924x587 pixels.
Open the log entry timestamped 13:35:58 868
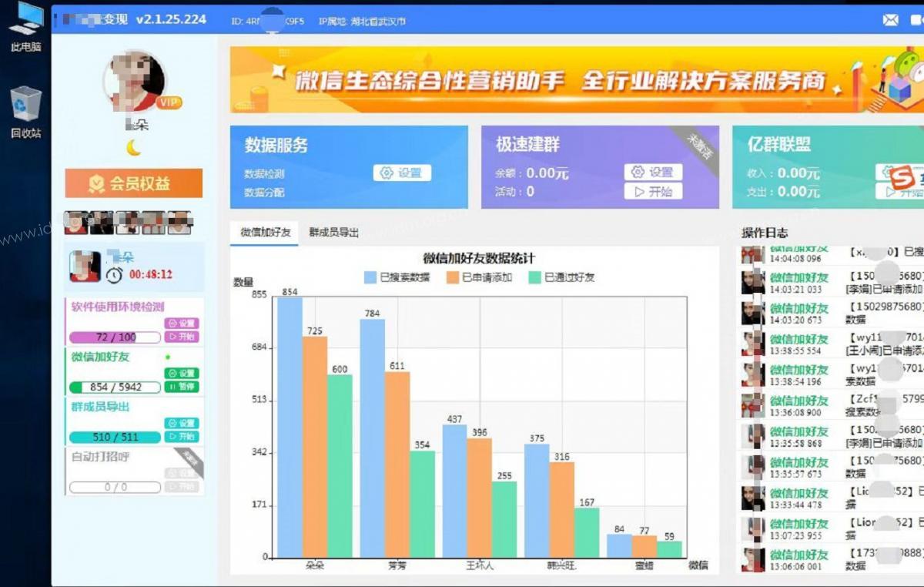coord(832,437)
